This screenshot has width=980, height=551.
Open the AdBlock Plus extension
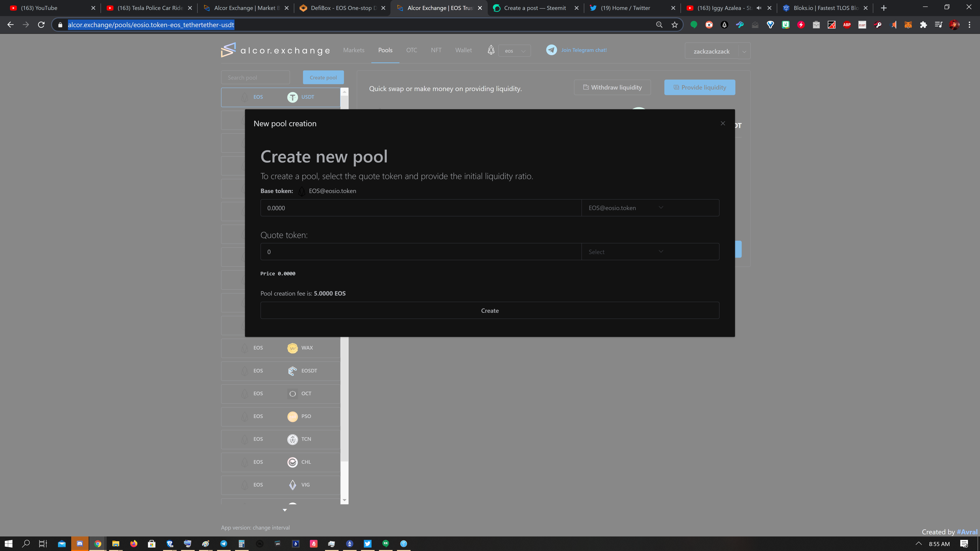click(847, 25)
